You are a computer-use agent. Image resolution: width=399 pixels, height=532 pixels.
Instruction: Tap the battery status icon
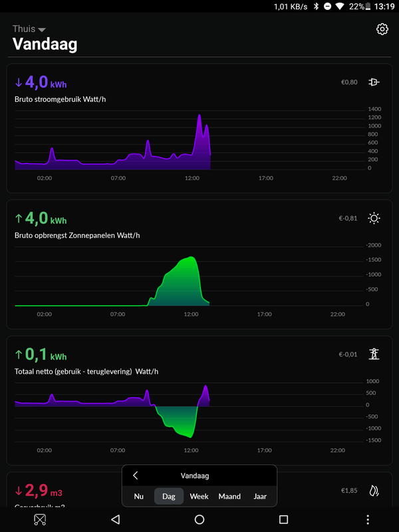(368, 7)
